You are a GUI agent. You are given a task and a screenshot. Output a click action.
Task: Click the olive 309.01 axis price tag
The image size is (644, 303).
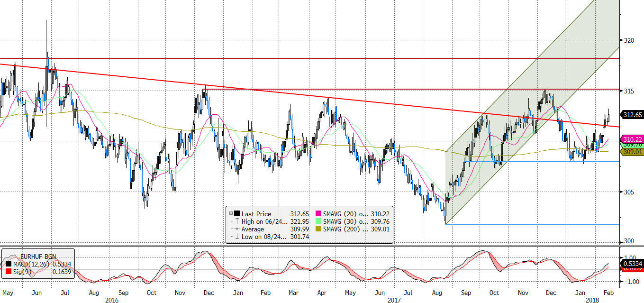coord(633,152)
